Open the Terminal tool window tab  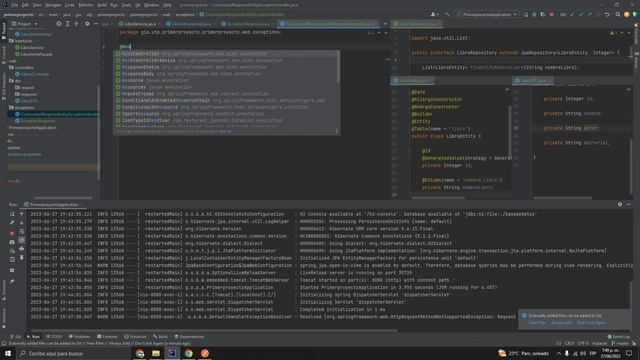point(107,337)
